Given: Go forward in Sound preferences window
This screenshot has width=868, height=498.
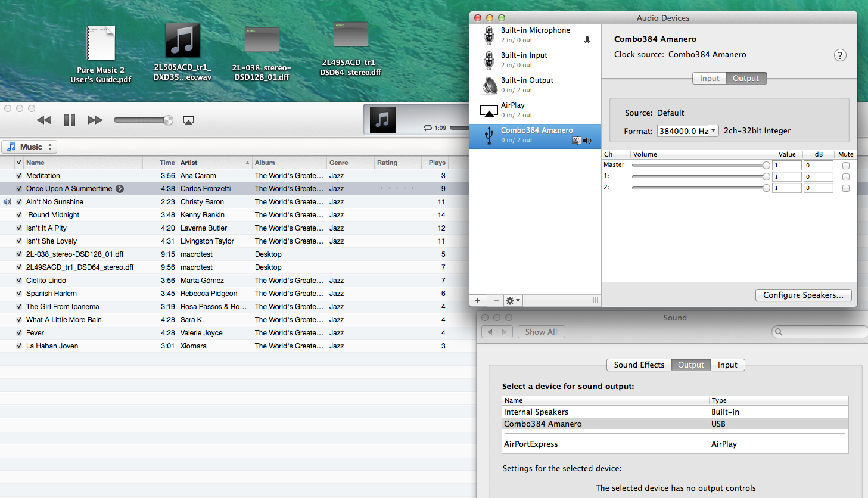Looking at the screenshot, I should coord(505,332).
